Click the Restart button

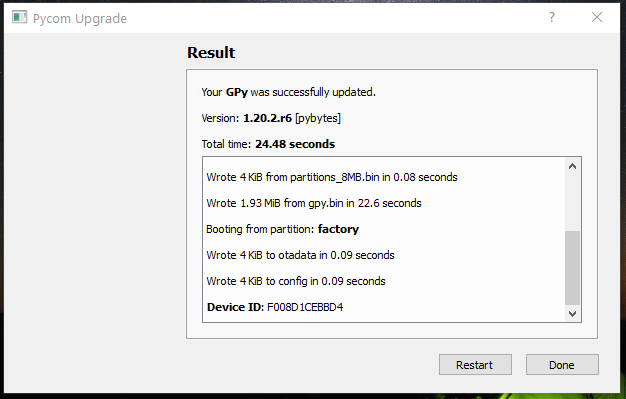pos(475,364)
